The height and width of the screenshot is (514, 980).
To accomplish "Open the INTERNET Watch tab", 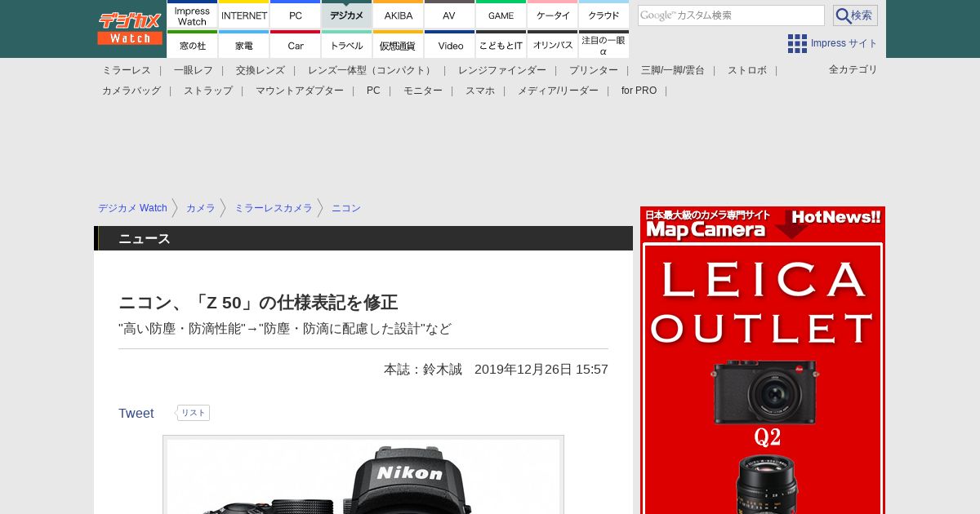I will (x=244, y=14).
